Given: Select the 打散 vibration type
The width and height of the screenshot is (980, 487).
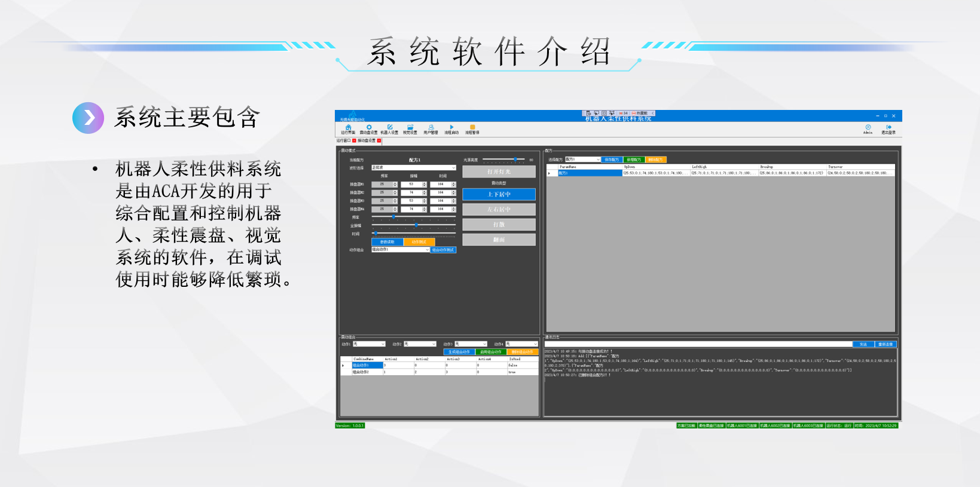Looking at the screenshot, I should (499, 225).
